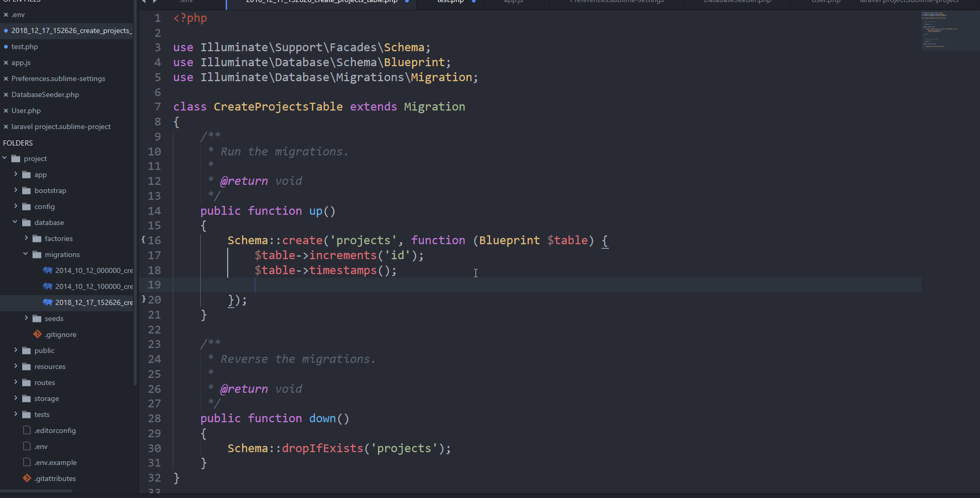Click the project folder icon
The image size is (980, 498).
coord(16,158)
